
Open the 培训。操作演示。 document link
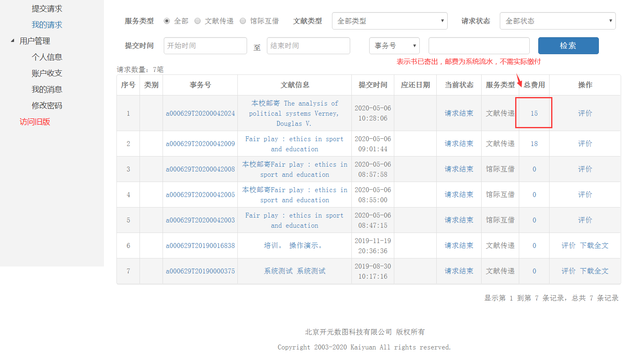coord(294,245)
